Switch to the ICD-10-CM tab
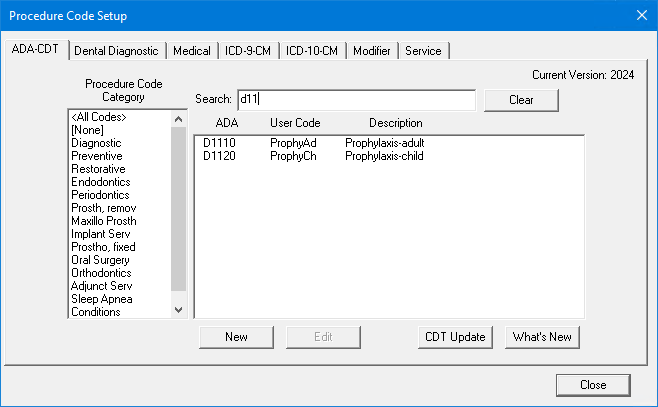Viewport: 658px width, 407px height. pos(312,51)
